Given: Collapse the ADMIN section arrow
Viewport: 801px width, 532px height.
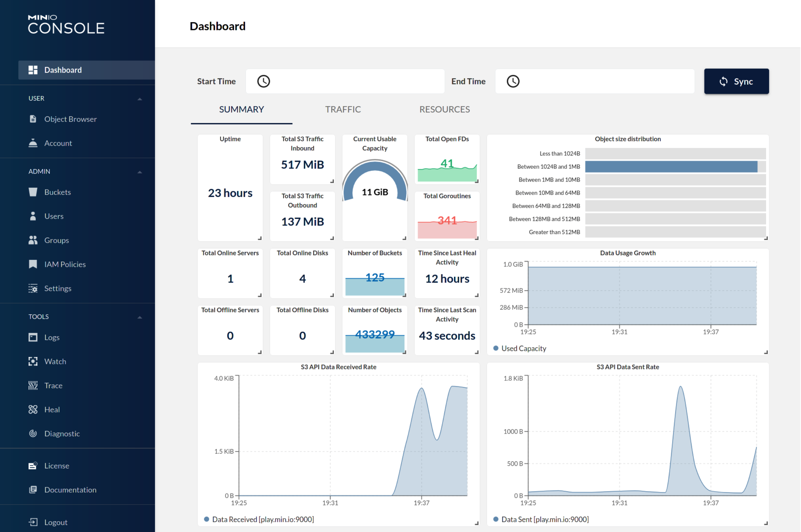Looking at the screenshot, I should (139, 172).
